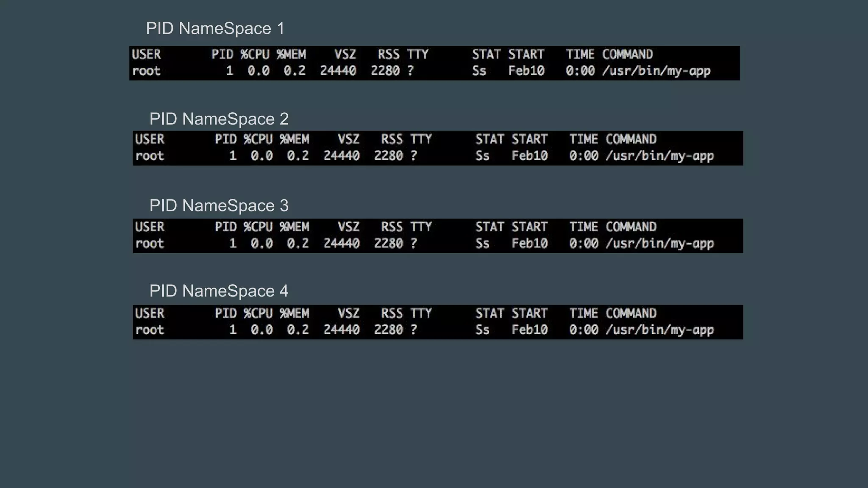Click USER header in NameSpace 2 terminal

(x=150, y=139)
